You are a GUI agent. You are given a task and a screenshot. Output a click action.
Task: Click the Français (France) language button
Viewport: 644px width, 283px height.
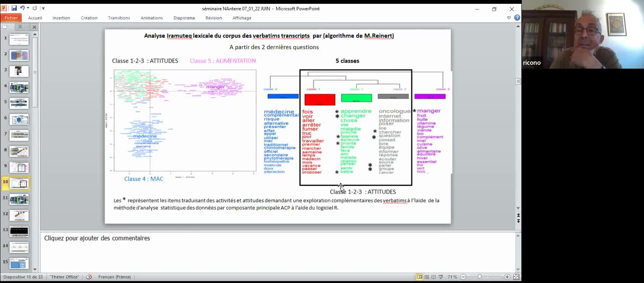(x=114, y=277)
